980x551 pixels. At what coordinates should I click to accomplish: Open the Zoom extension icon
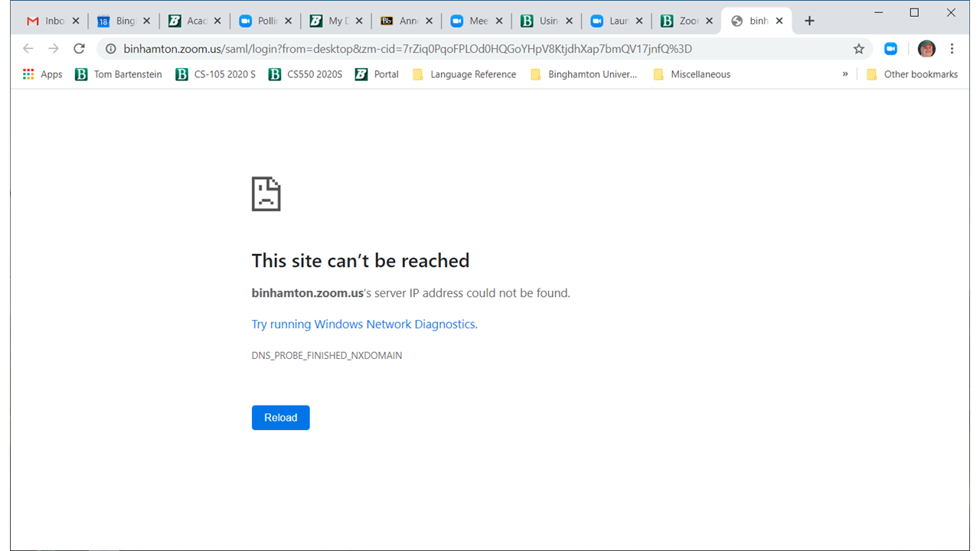click(x=890, y=49)
